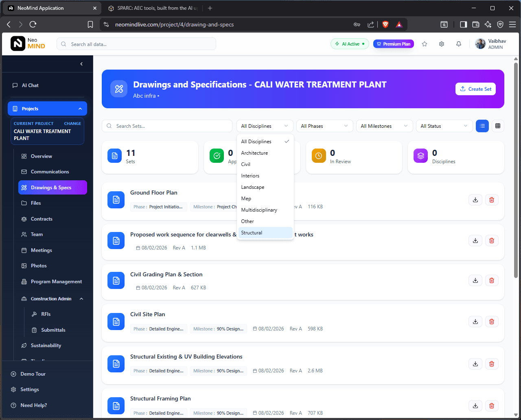
Task: Select Landscape discipline option
Action: [265, 187]
